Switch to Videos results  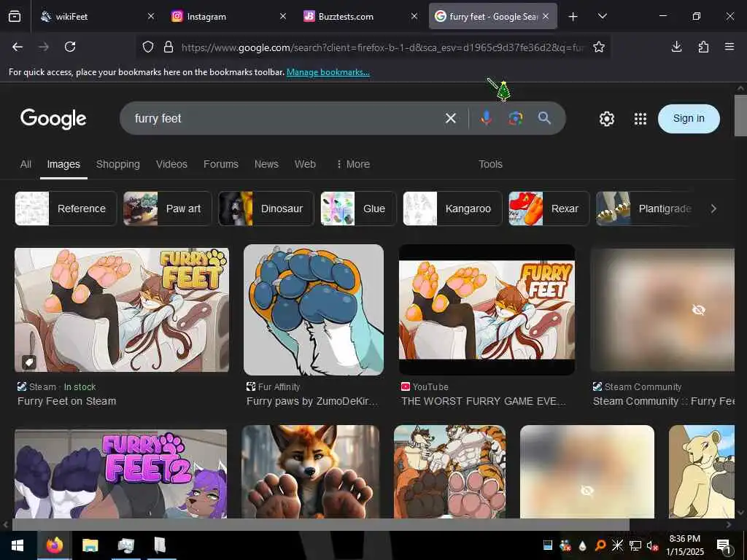pos(171,164)
